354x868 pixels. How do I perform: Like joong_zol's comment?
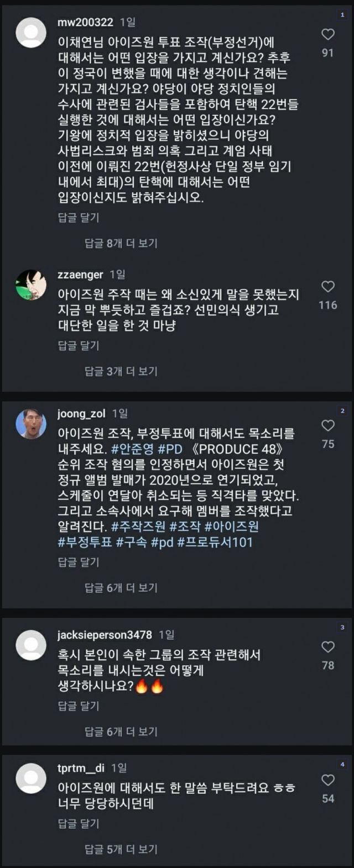click(328, 425)
